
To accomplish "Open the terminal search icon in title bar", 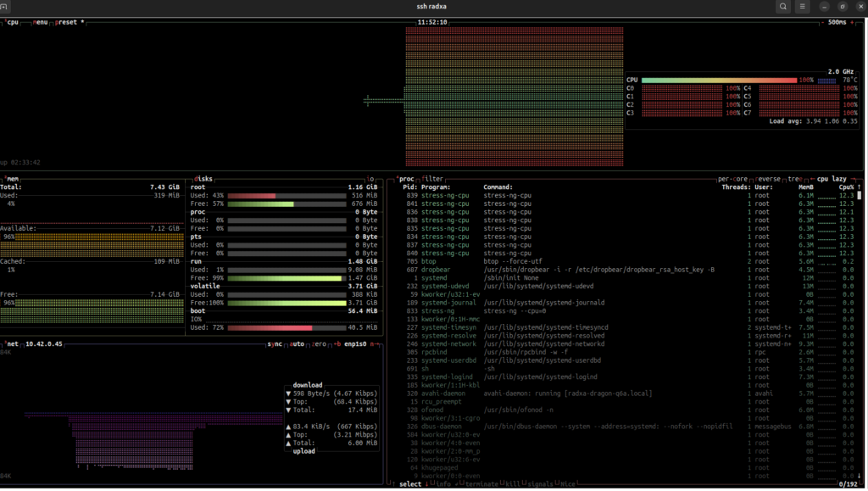I will (x=782, y=7).
